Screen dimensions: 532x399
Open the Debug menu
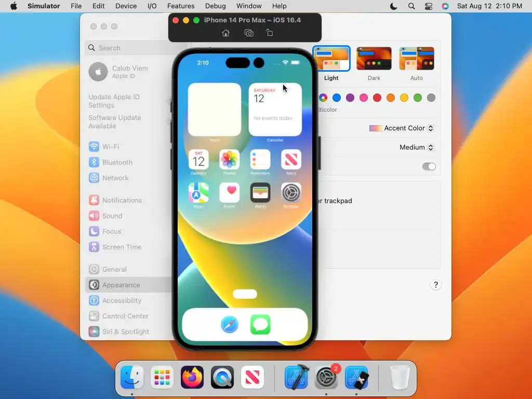[x=216, y=6]
